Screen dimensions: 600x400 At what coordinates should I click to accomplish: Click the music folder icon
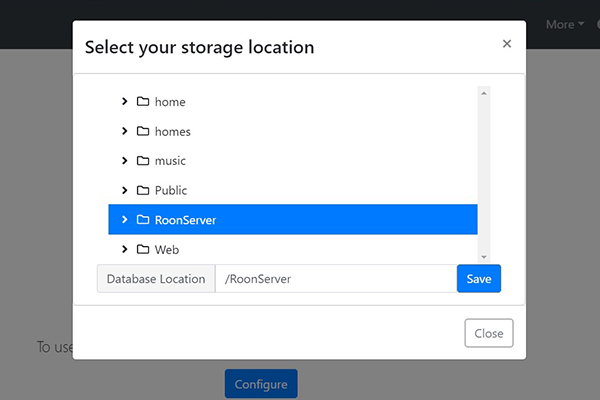click(x=143, y=161)
